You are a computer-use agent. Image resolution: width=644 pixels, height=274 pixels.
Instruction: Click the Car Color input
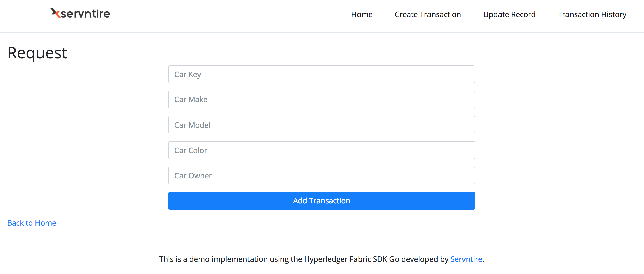[321, 150]
